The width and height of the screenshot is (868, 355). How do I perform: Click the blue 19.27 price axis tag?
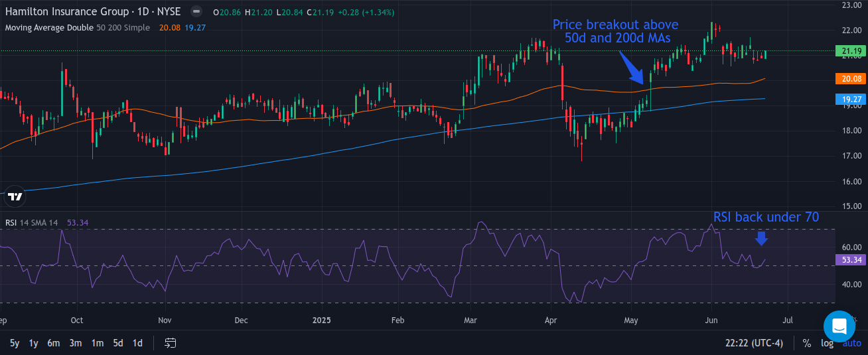pyautogui.click(x=851, y=99)
